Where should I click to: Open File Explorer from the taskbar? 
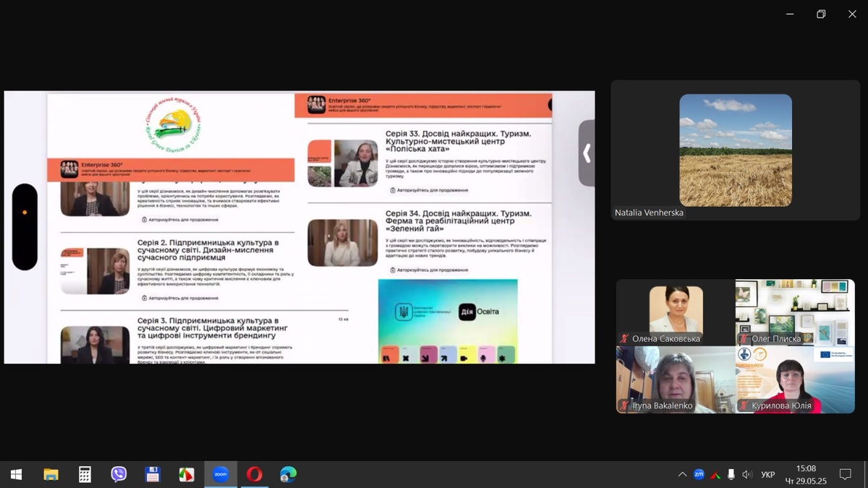coord(51,474)
